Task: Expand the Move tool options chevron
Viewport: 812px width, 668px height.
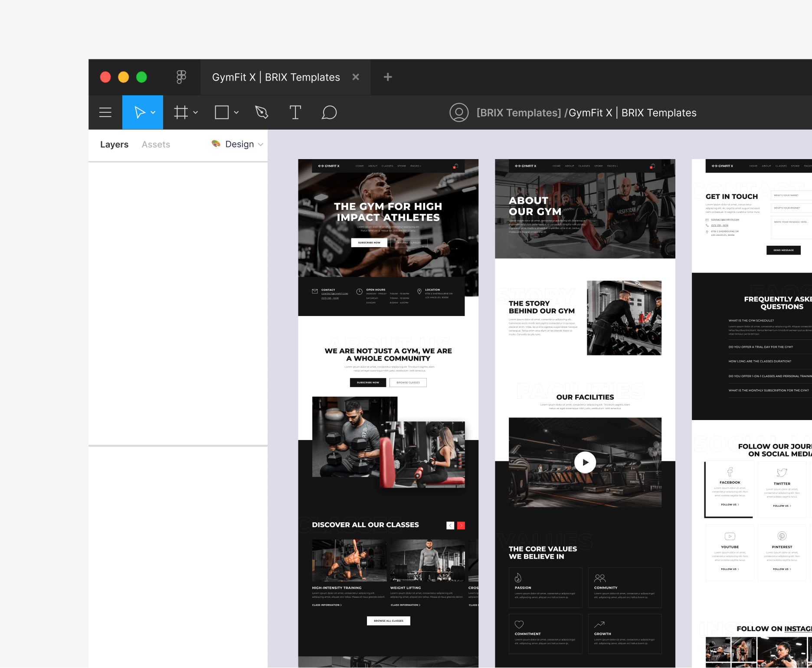Action: click(x=153, y=113)
